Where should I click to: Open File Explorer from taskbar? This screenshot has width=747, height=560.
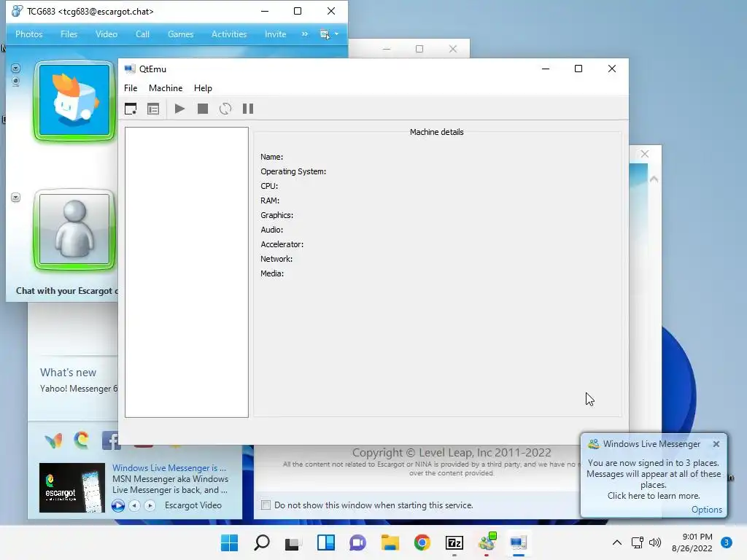[390, 542]
